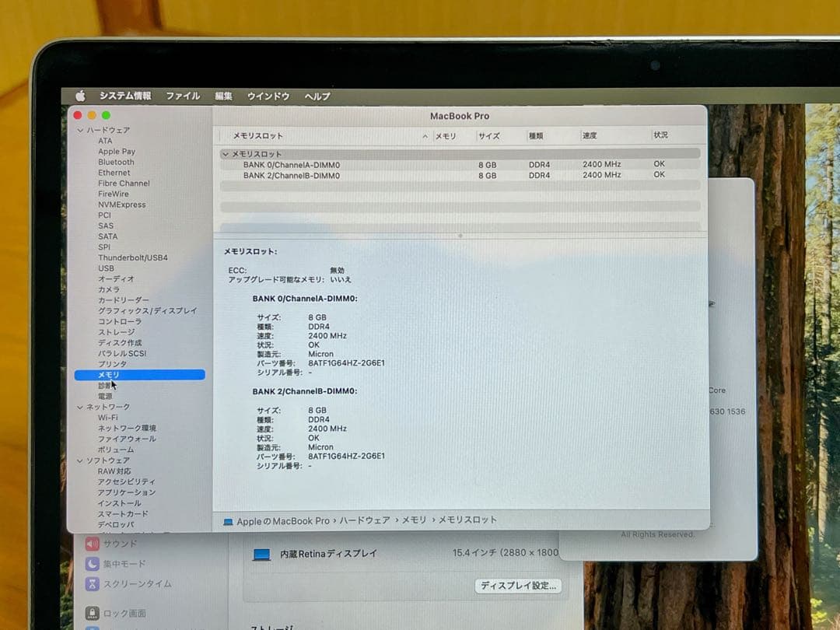Screen dimensions: 840x630
Task: Select Bluetooth in the hardware list
Action: (x=114, y=162)
